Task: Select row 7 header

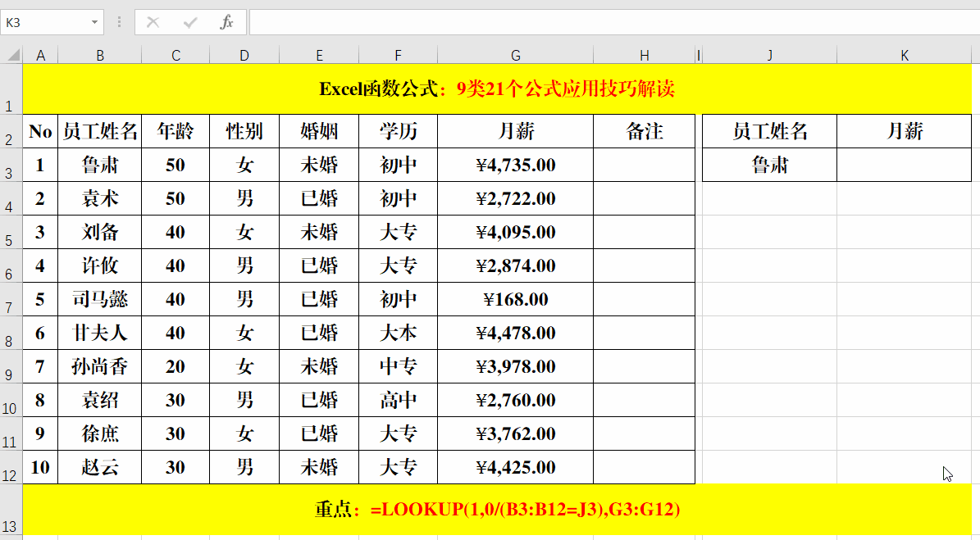Action: click(x=11, y=299)
